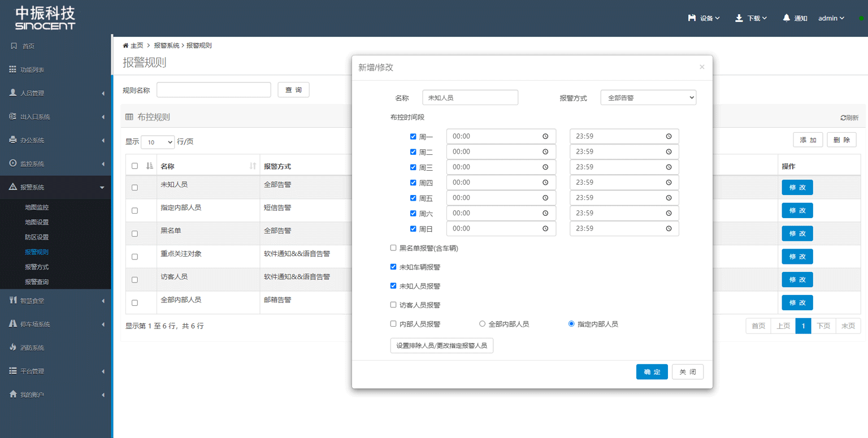The width and height of the screenshot is (868, 438).
Task: Enable the blacklist alarm checkbox
Action: click(393, 248)
